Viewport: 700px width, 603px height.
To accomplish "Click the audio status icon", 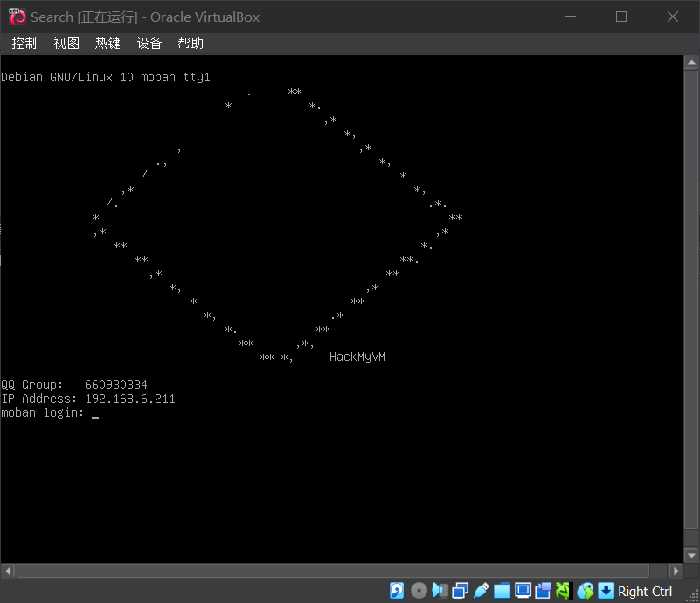I will [x=440, y=591].
